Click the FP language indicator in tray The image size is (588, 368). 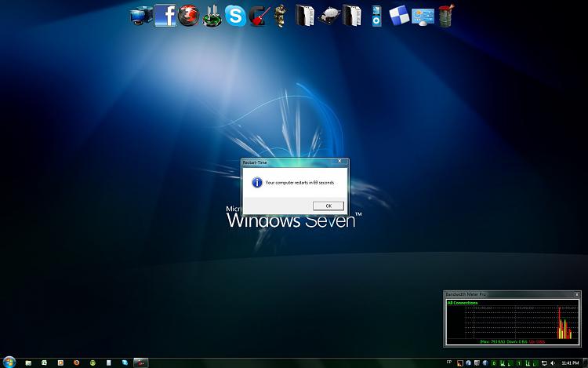449,362
